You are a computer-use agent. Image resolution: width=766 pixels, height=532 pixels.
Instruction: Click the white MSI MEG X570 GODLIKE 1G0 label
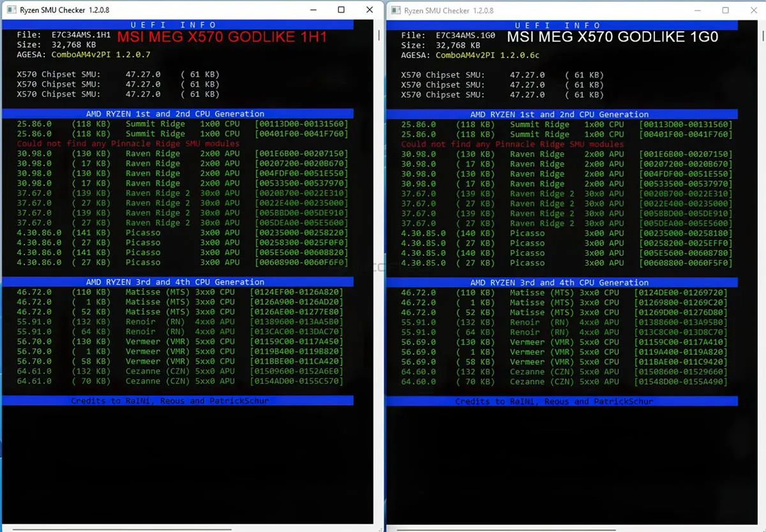point(613,37)
